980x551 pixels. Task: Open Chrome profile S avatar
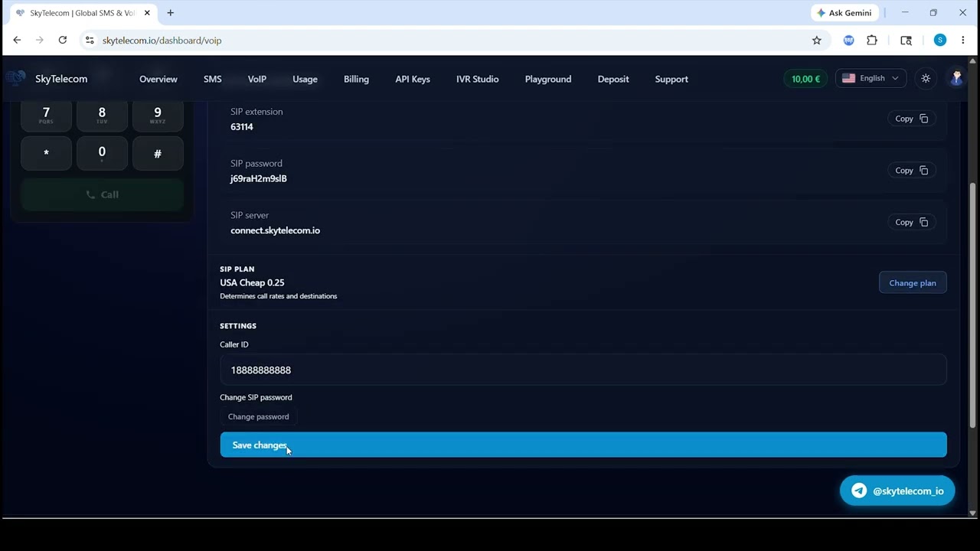(940, 40)
